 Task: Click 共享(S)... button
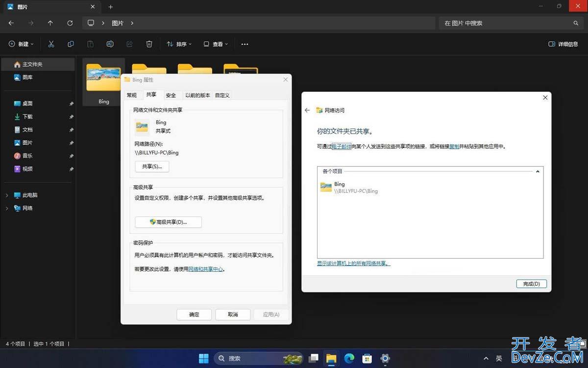tap(152, 166)
